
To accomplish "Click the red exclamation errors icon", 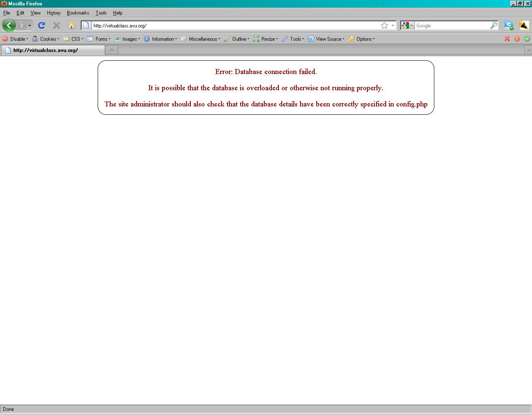I will click(x=517, y=39).
